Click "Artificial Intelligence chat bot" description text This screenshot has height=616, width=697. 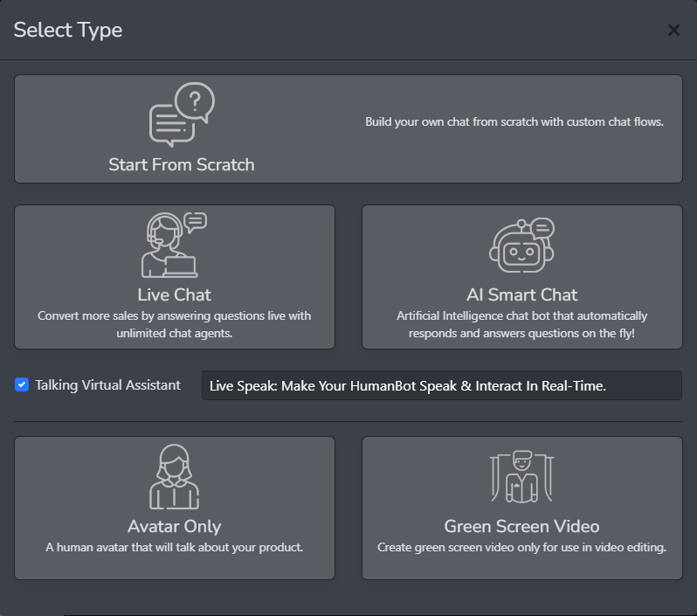click(x=521, y=325)
